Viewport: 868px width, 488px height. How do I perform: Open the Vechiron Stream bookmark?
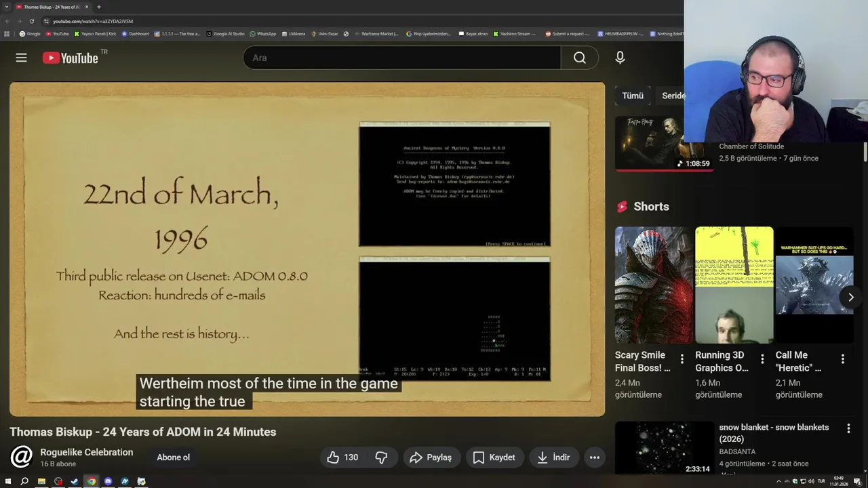pos(515,33)
